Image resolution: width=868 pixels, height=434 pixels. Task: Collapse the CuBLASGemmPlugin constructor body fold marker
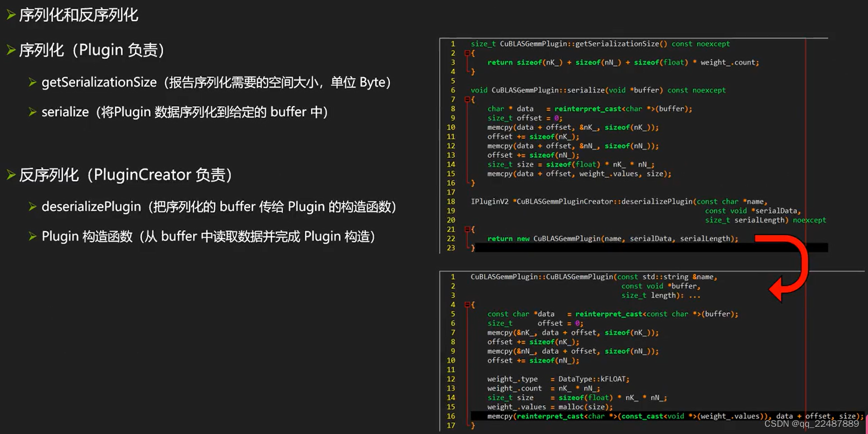468,305
